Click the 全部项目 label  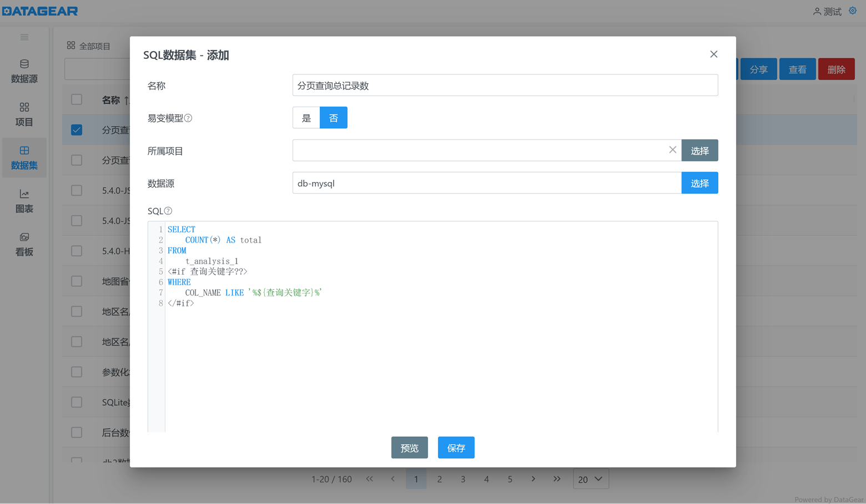(x=95, y=46)
